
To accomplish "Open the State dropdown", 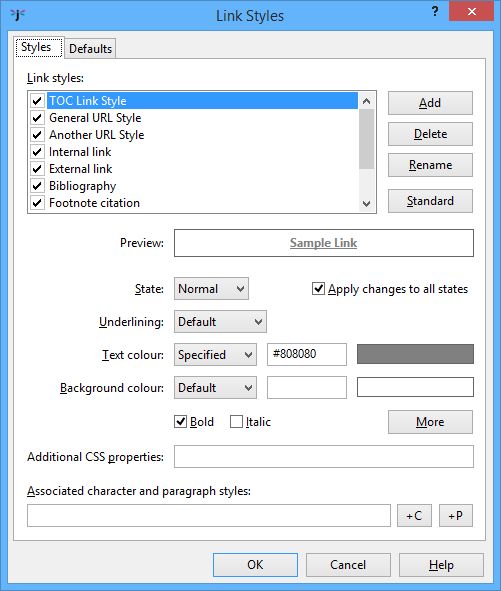I will (211, 289).
